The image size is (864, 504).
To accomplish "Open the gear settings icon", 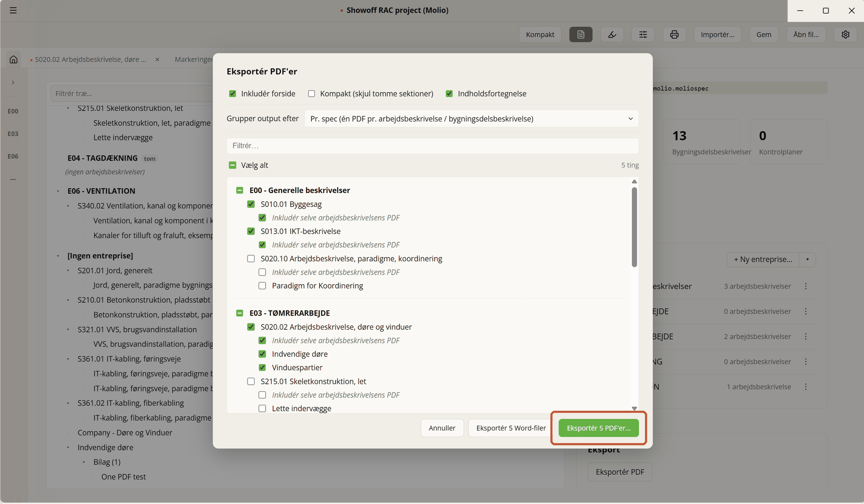I will [845, 35].
